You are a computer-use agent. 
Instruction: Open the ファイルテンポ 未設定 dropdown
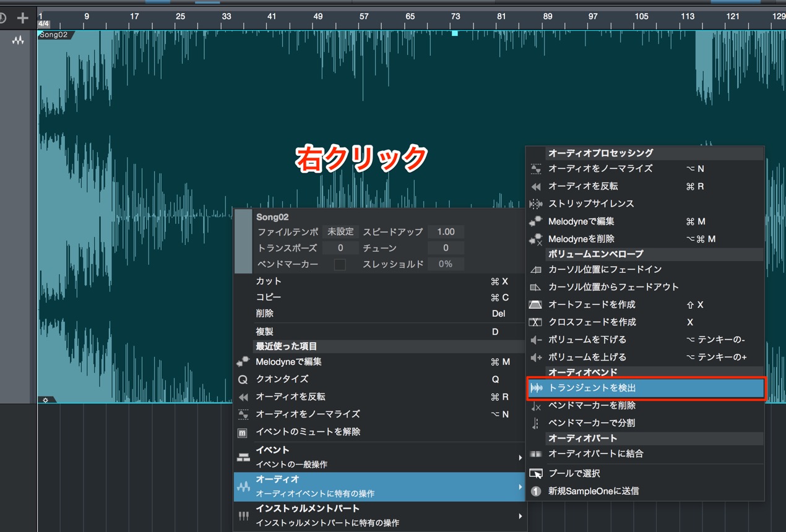pyautogui.click(x=340, y=232)
